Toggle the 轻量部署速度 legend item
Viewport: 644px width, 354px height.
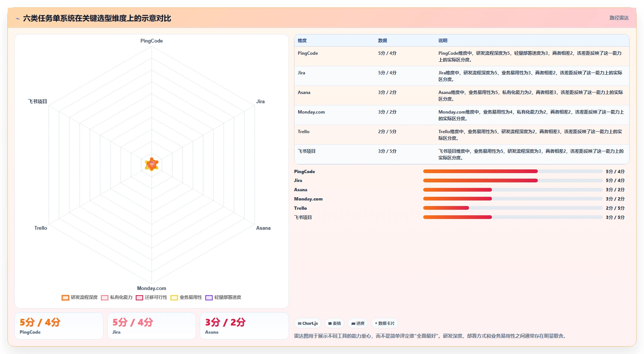[x=223, y=297]
